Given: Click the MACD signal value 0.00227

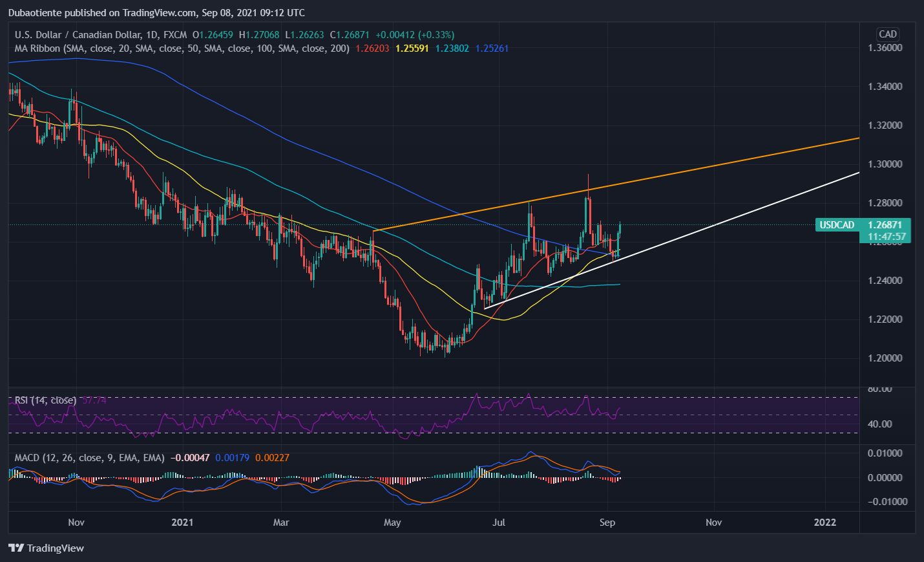Looking at the screenshot, I should click(272, 458).
